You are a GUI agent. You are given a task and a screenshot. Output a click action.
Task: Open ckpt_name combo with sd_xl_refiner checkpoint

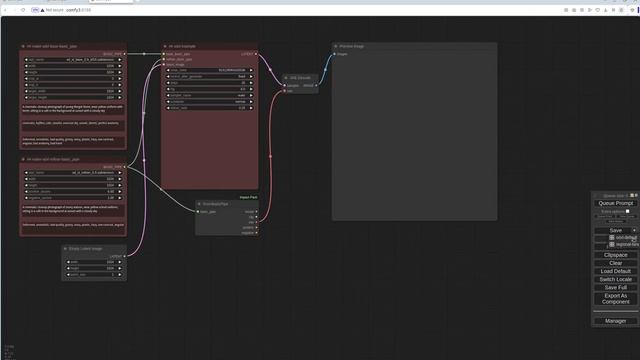[73, 173]
